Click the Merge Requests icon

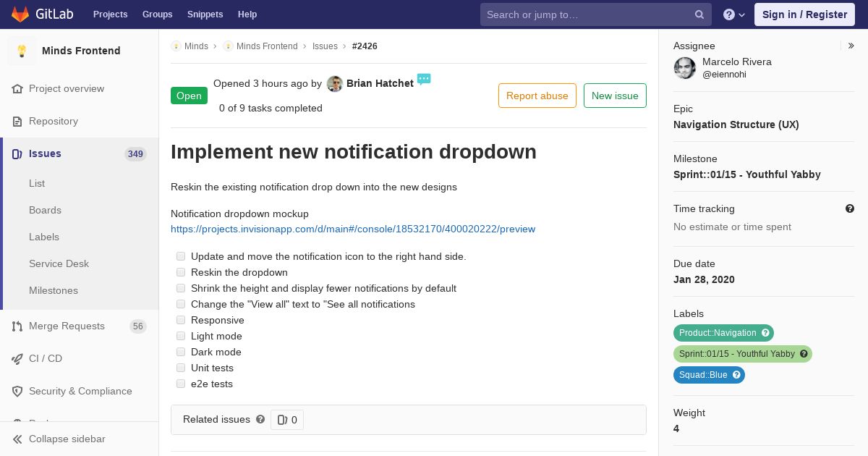click(x=17, y=326)
